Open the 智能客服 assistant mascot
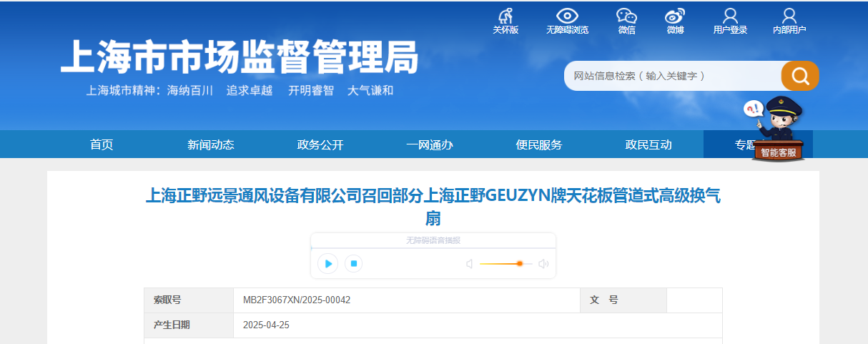Viewport: 868px width, 344px height. [777, 129]
